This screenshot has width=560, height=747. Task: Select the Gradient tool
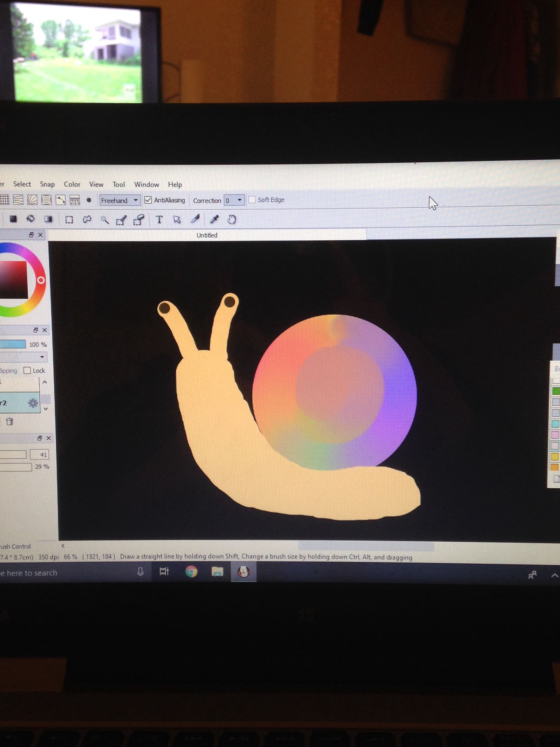tap(48, 219)
